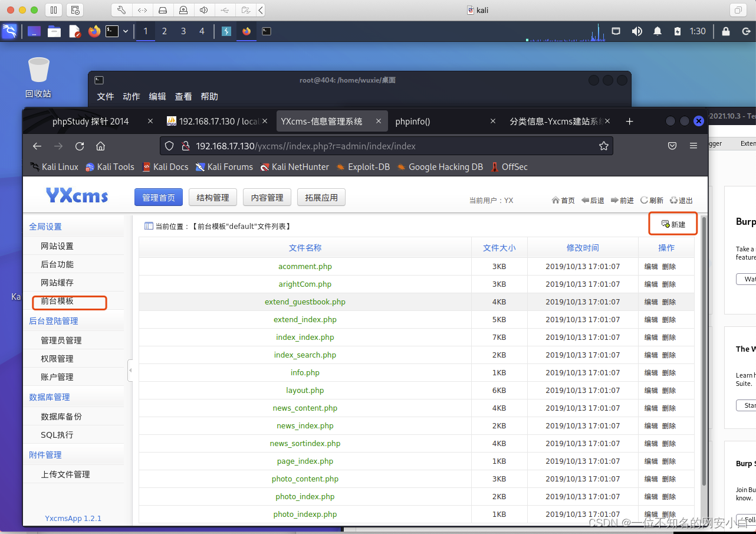
Task: Open a new Firefox tab
Action: tap(629, 121)
